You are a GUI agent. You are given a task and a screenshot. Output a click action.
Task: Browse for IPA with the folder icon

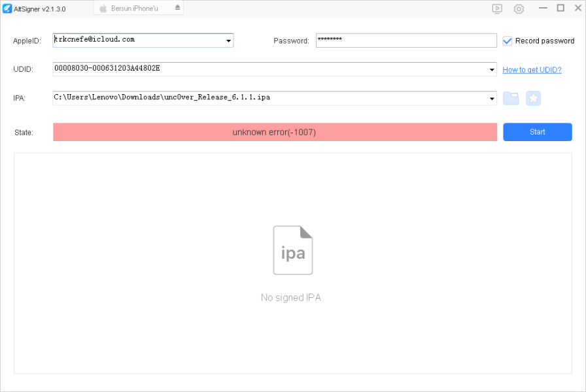[511, 98]
